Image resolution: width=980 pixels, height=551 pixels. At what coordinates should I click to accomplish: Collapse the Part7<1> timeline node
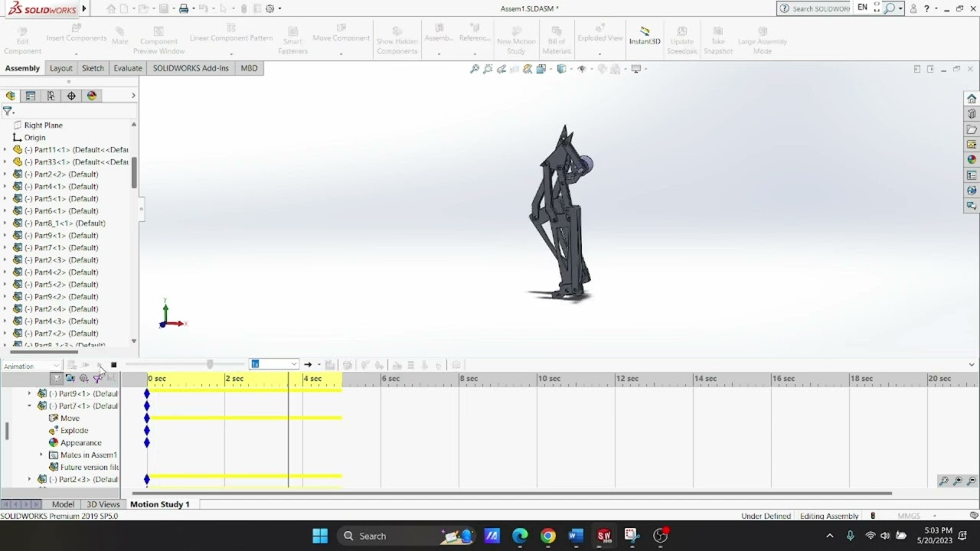(x=30, y=406)
